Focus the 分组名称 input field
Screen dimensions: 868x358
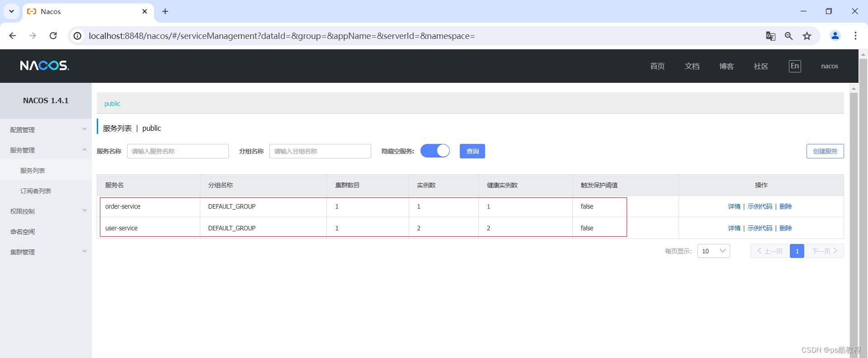[320, 151]
